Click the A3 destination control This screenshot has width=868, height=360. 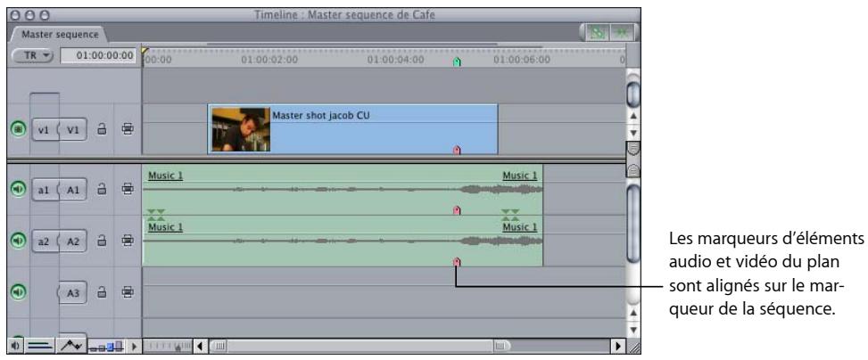(x=73, y=292)
